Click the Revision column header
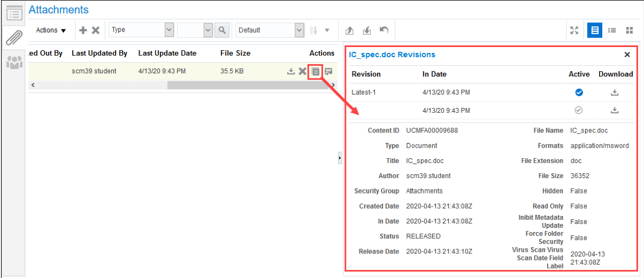Viewport: 644px width, 278px height. pos(366,74)
